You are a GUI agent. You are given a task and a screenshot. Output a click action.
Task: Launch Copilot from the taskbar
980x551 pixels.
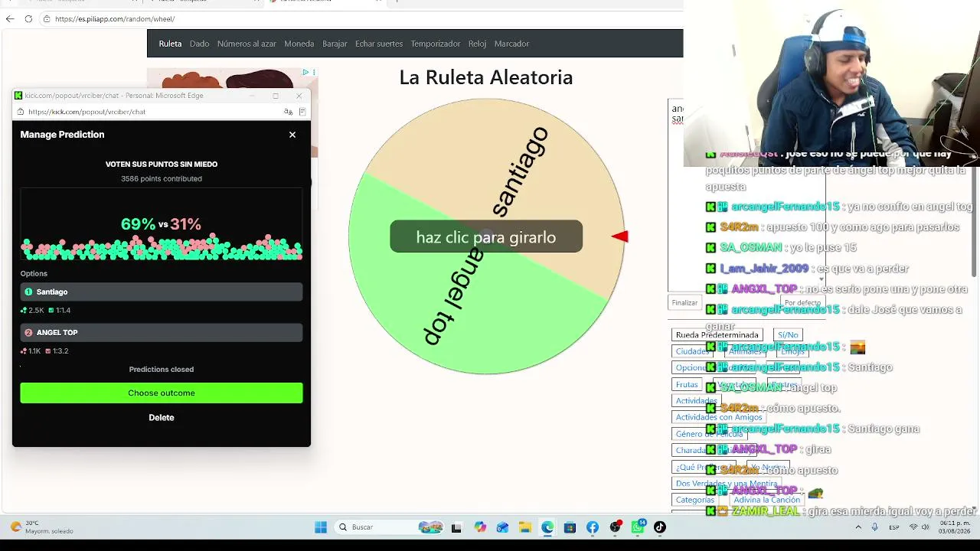click(x=479, y=527)
